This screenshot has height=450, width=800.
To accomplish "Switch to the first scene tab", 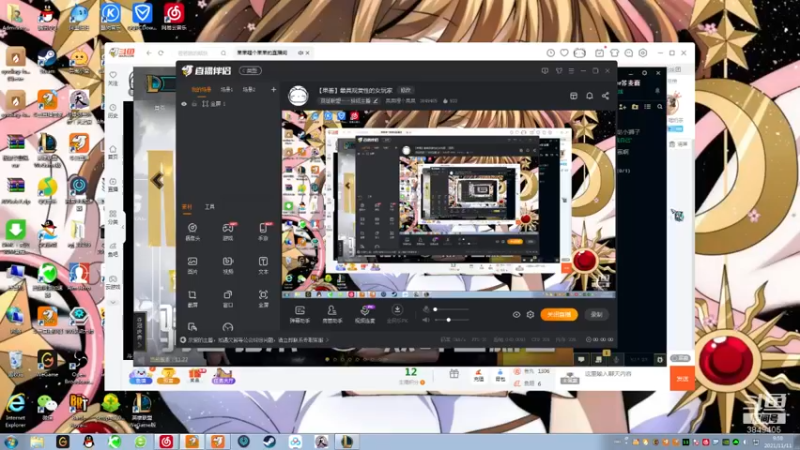I will [201, 90].
